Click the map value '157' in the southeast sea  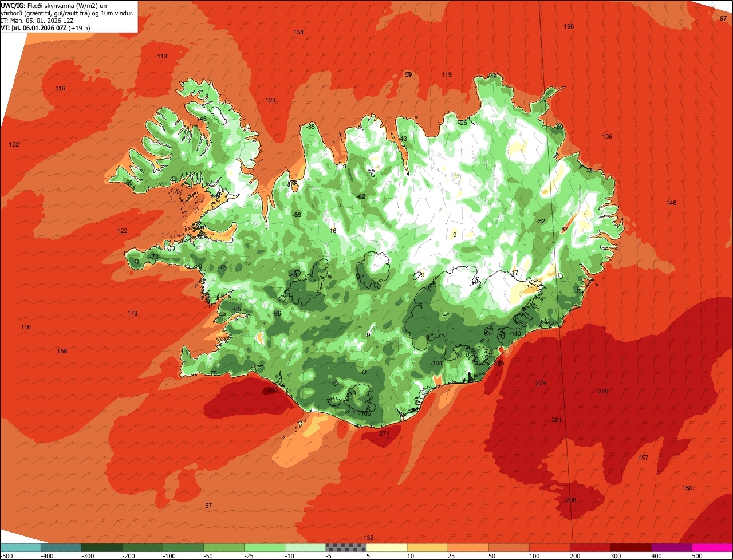[643, 458]
